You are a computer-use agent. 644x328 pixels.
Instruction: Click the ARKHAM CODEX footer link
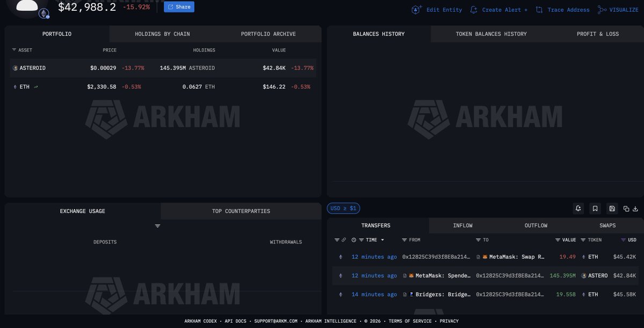coord(201,322)
